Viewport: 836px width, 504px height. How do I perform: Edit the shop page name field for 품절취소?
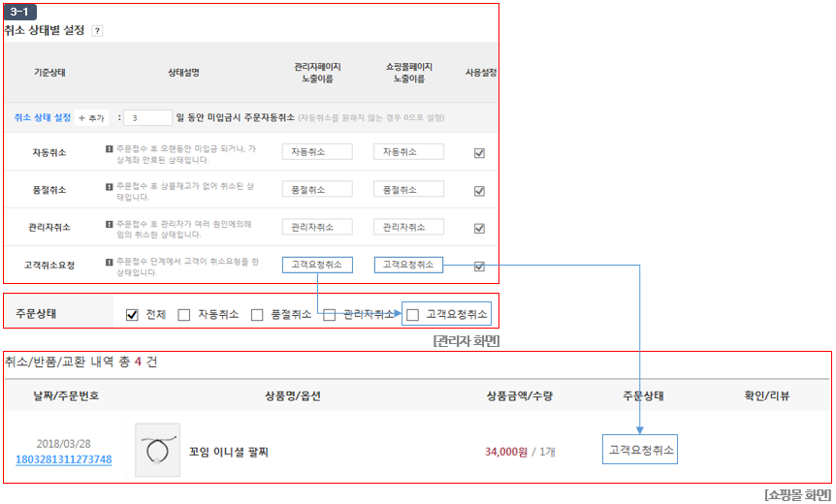pyautogui.click(x=408, y=189)
